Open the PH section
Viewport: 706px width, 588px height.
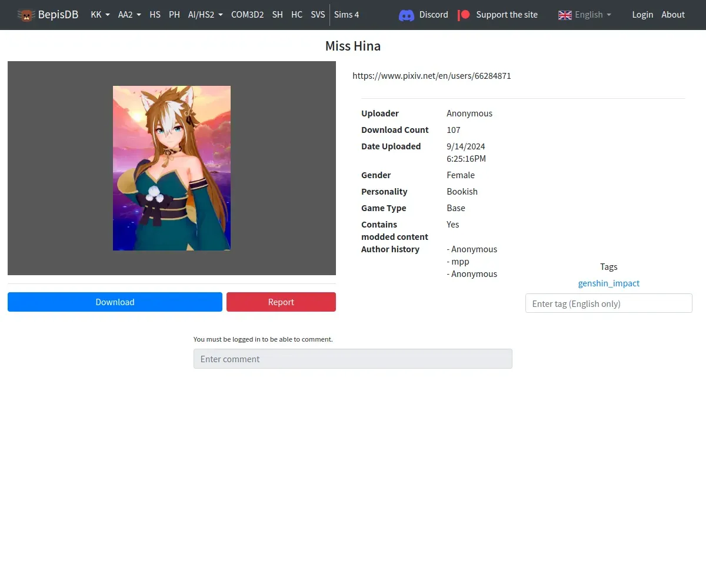[174, 15]
